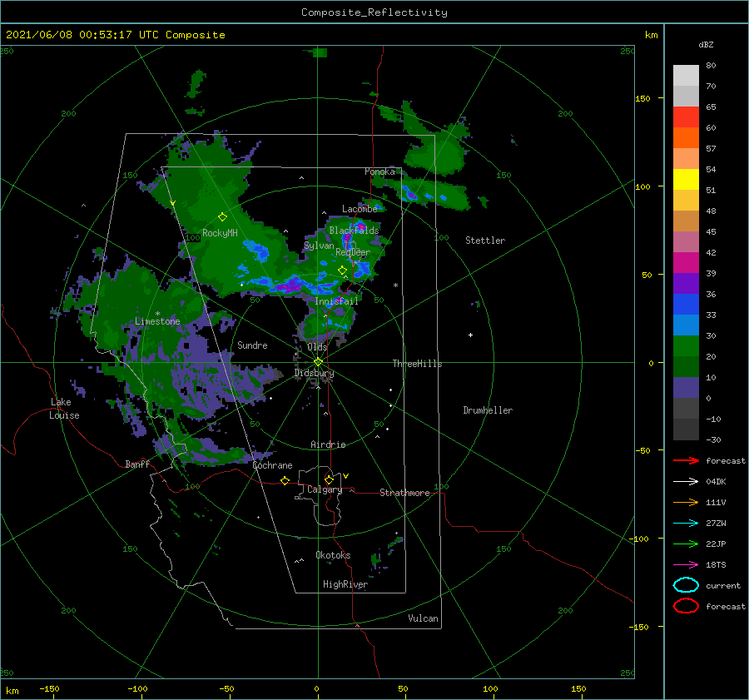
Task: Click the Okotoks label
Action: click(333, 555)
